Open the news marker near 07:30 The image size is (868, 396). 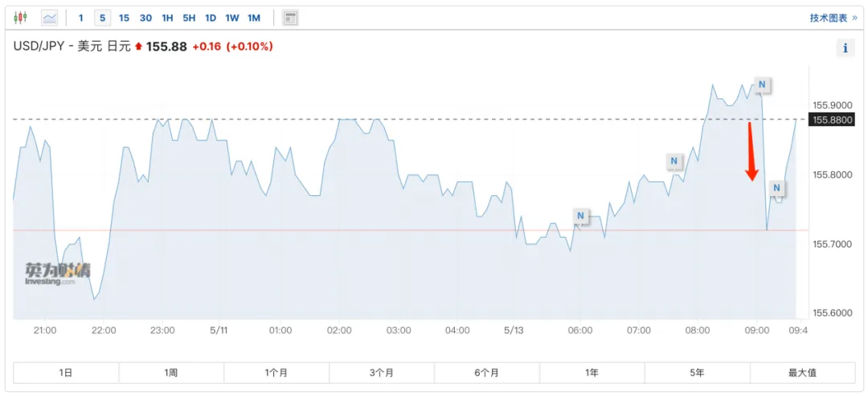[674, 161]
